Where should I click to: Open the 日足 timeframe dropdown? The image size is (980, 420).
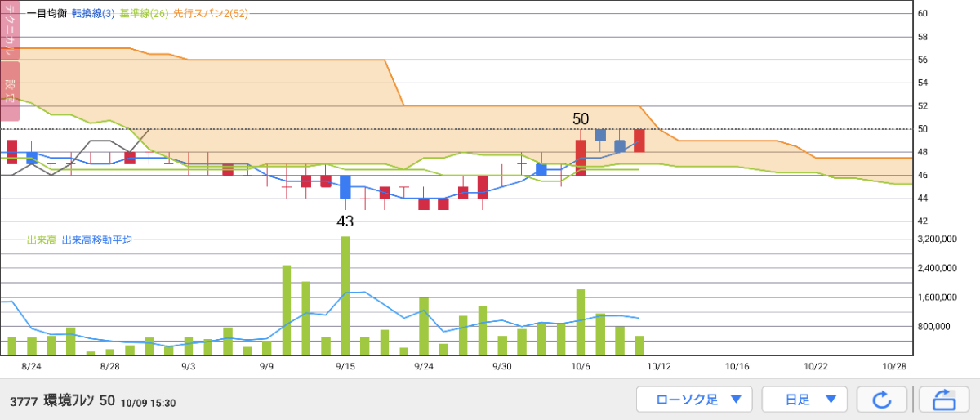point(805,400)
